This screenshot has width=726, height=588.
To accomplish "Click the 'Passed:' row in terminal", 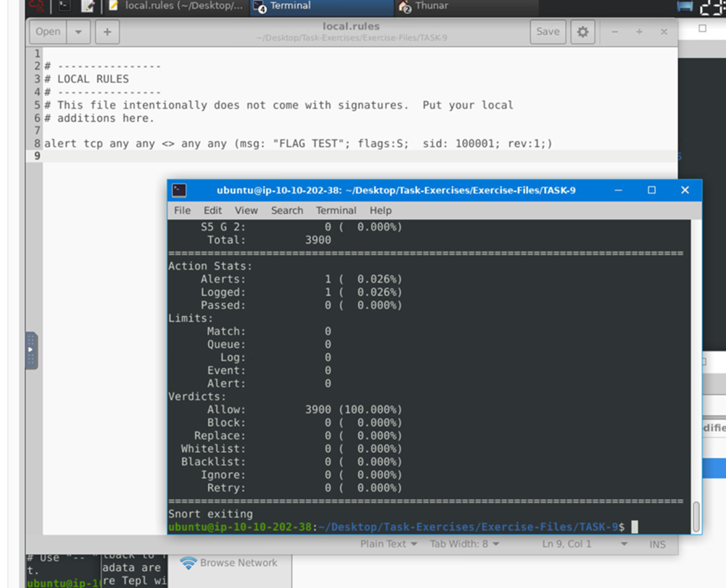I will [301, 305].
